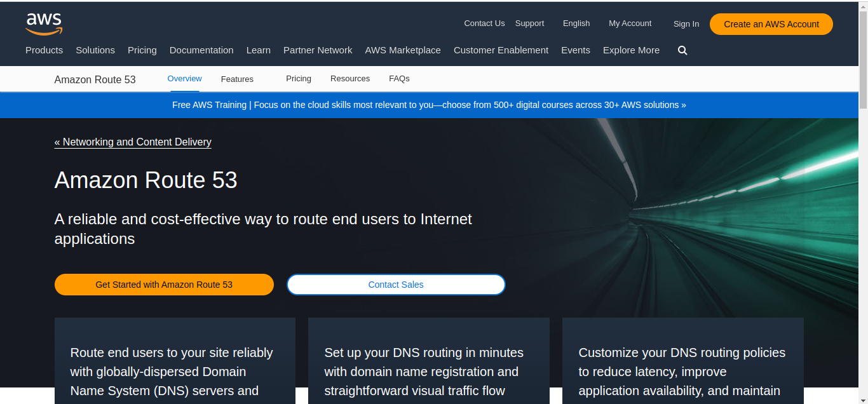Open the English language selector
Viewport: 868px width, 404px height.
(576, 24)
